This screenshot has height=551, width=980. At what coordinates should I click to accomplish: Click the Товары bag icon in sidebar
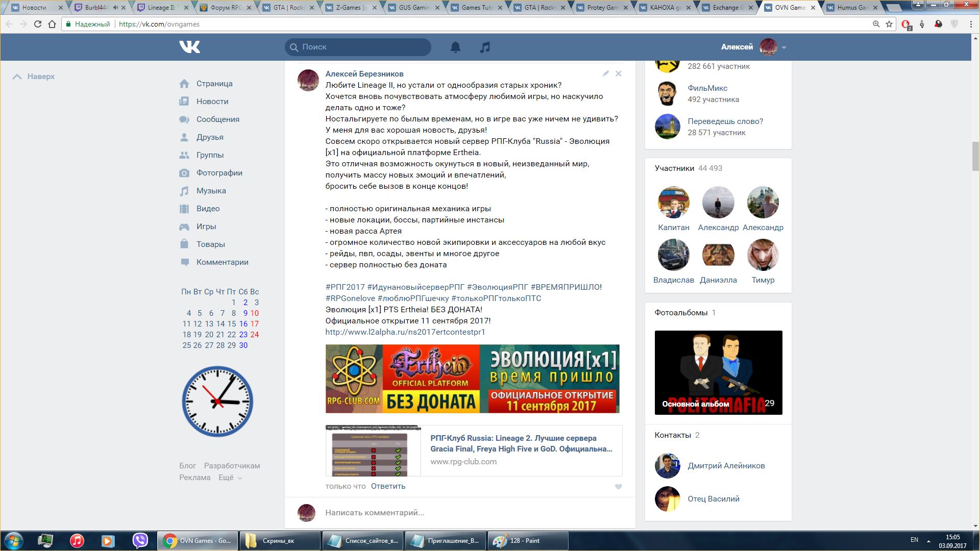(184, 244)
